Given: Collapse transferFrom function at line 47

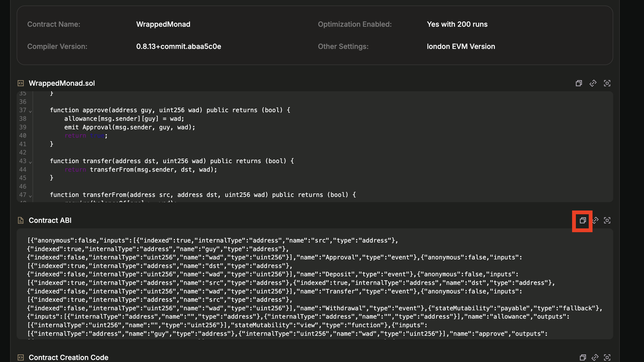Looking at the screenshot, I should click(x=30, y=196).
